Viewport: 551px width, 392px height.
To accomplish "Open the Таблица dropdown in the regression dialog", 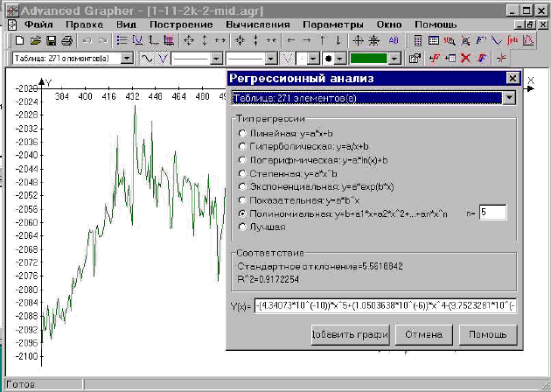I will click(x=509, y=98).
